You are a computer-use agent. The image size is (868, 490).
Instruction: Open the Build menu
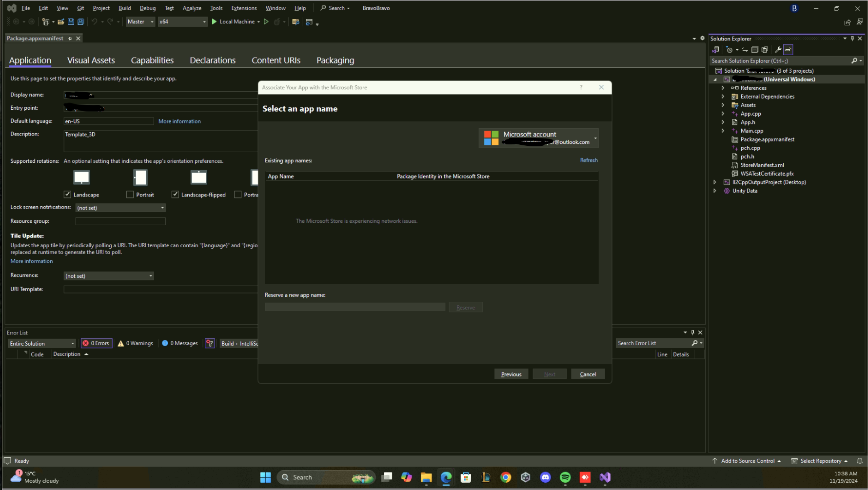tap(125, 8)
